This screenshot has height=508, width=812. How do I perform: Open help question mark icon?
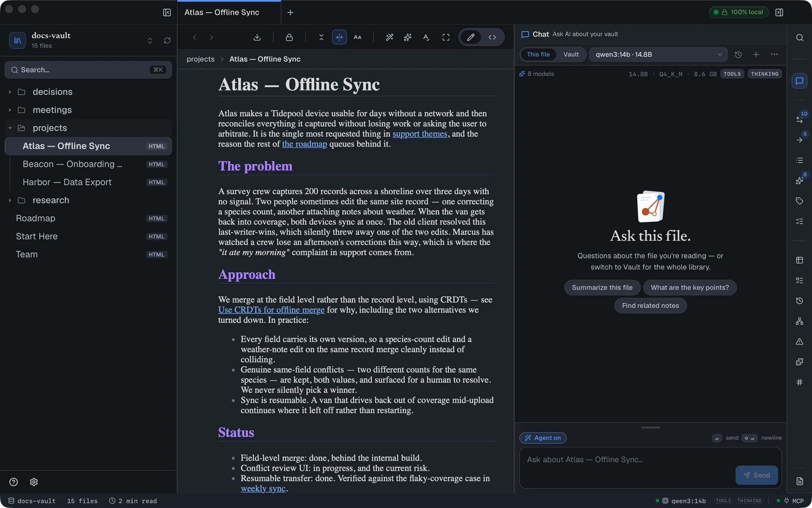(14, 482)
